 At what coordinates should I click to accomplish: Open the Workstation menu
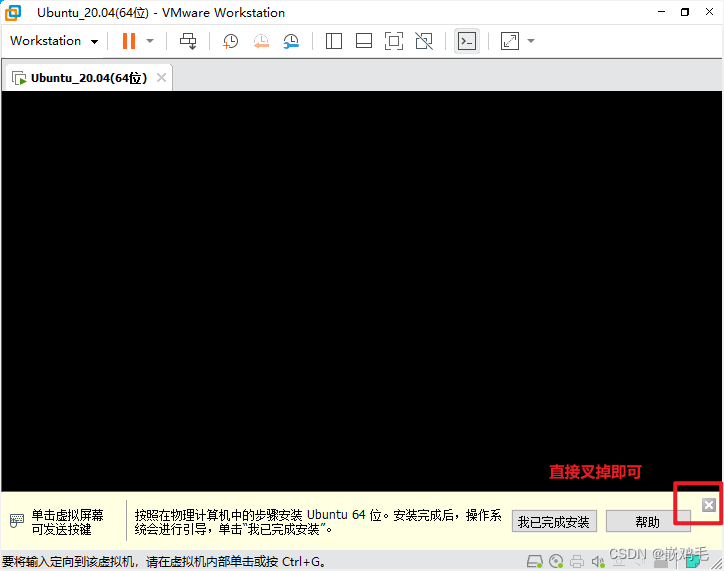[54, 41]
